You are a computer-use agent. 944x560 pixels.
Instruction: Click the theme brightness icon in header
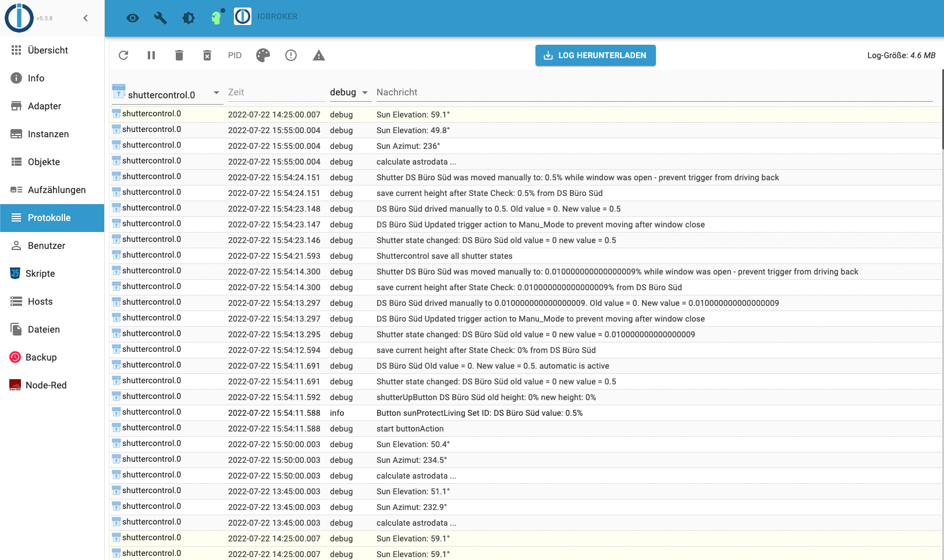tap(189, 18)
